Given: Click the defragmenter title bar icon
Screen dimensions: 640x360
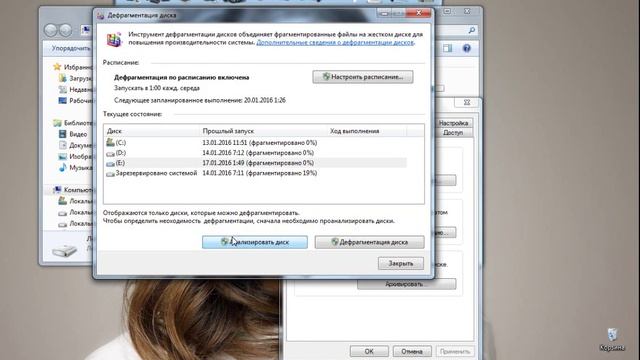Looking at the screenshot, I should [x=101, y=16].
